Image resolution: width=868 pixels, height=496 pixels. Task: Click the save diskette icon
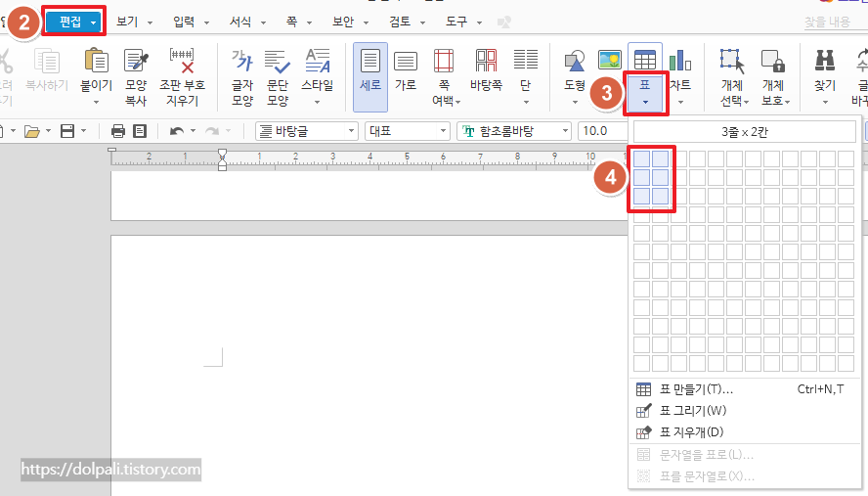click(67, 131)
